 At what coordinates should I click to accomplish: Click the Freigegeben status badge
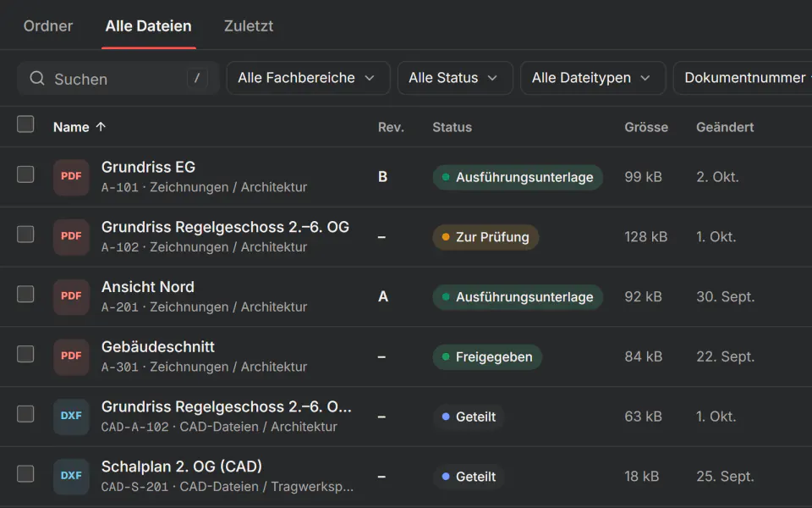point(487,356)
